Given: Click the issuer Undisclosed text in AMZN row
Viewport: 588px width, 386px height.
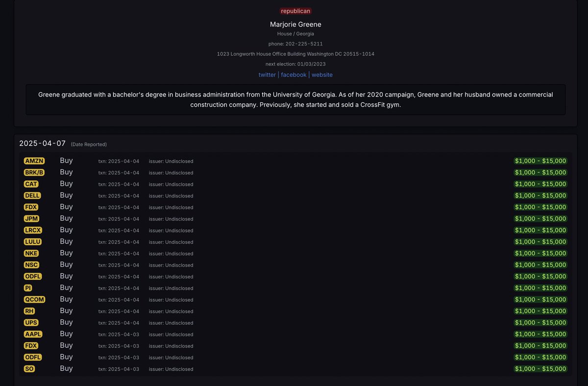Looking at the screenshot, I should tap(171, 161).
